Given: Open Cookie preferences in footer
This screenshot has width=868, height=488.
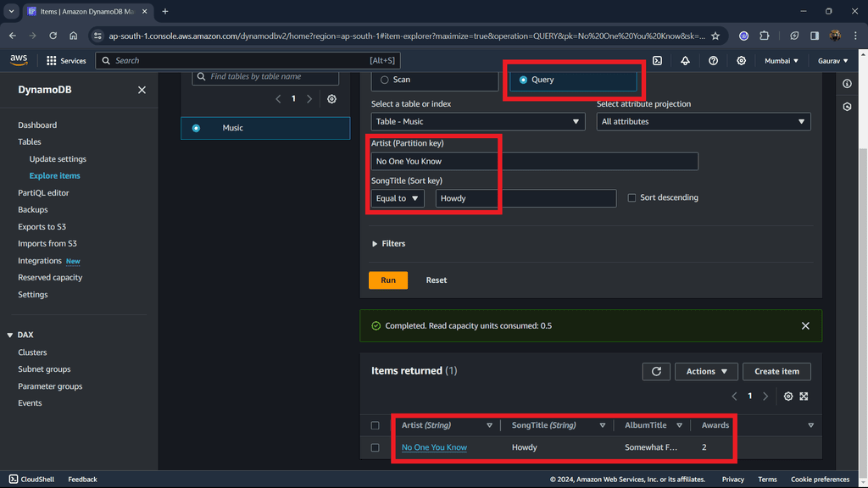Looking at the screenshot, I should click(820, 480).
